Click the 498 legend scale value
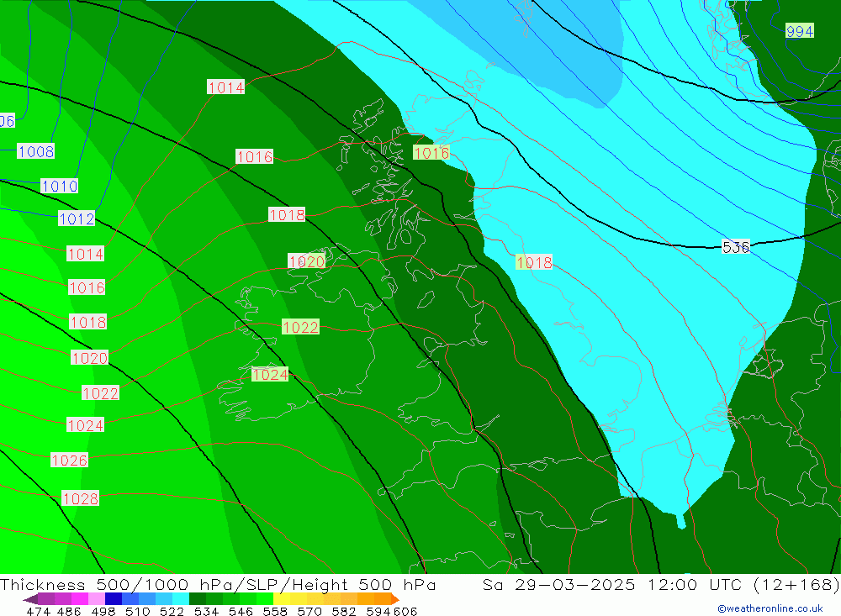The image size is (841, 616). [103, 612]
